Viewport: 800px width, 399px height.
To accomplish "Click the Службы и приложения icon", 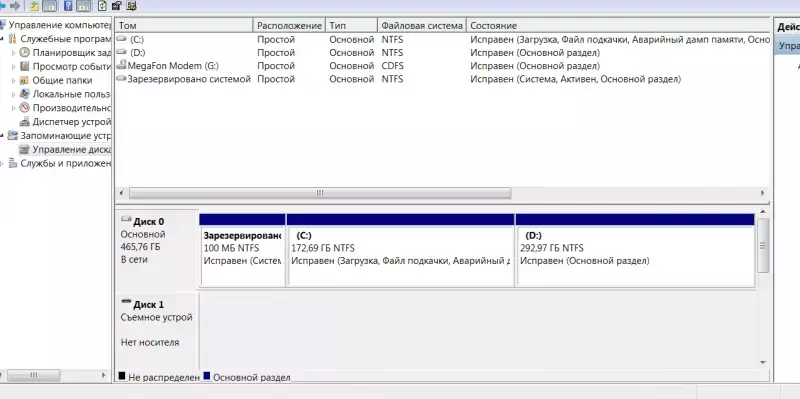I will pos(13,163).
